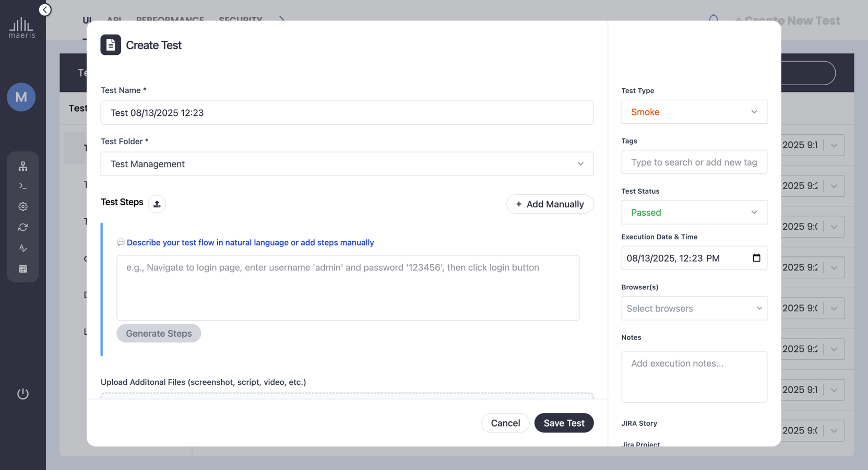Open the settings gear in the sidebar
The width and height of the screenshot is (868, 470).
(x=23, y=206)
